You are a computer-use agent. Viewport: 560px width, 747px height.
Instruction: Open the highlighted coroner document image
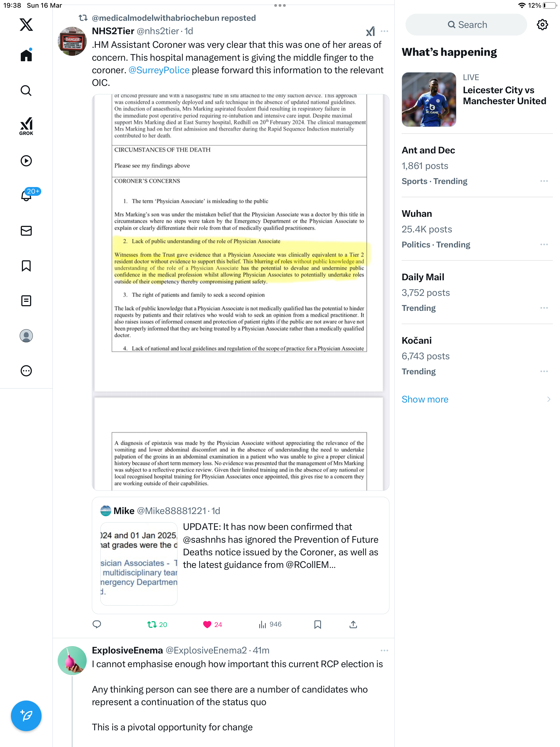[x=240, y=292]
